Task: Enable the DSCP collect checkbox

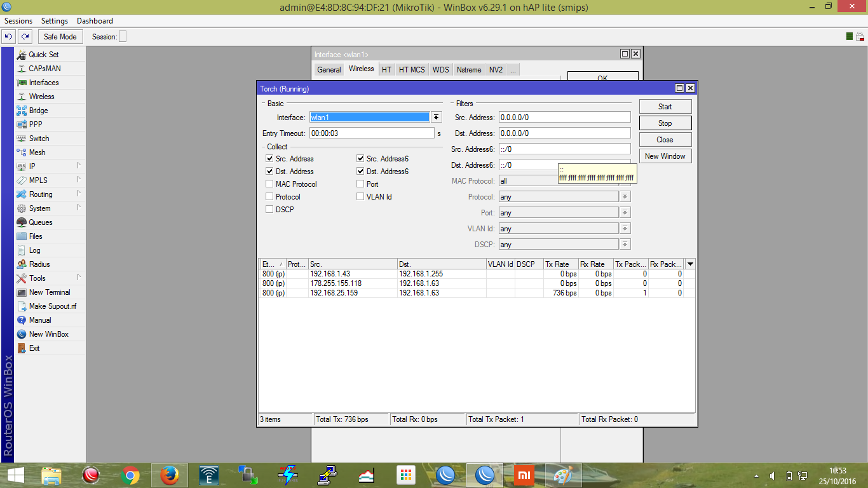Action: click(269, 210)
